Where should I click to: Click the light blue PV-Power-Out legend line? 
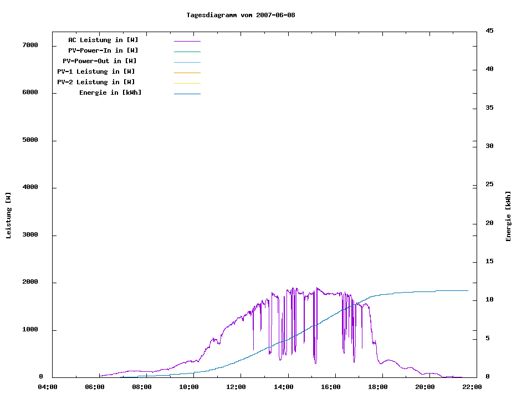coord(187,62)
